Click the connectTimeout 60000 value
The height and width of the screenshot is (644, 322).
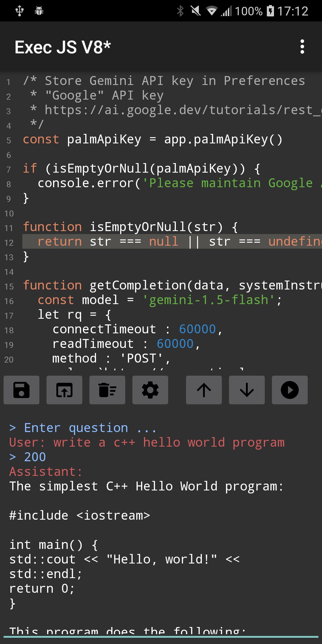coord(197,329)
